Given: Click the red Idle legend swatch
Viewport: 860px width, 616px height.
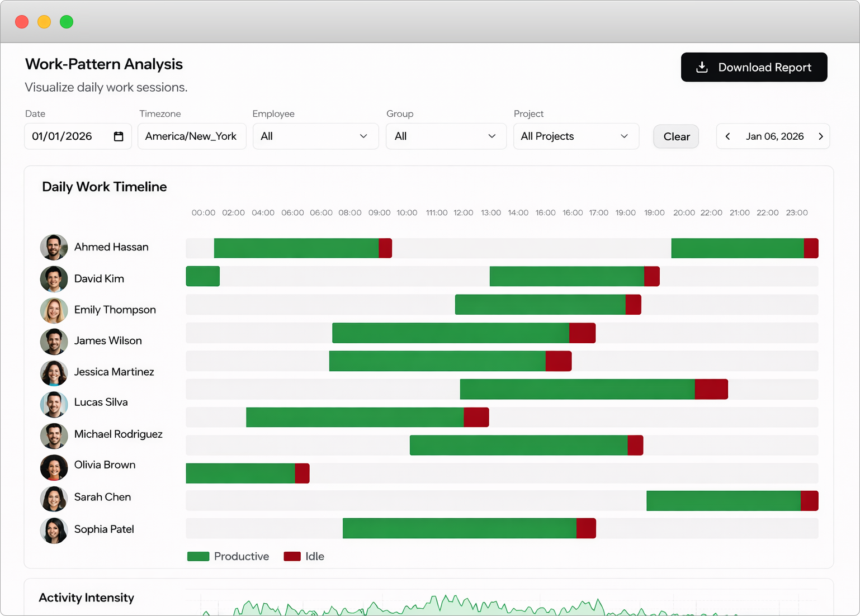Looking at the screenshot, I should click(x=292, y=557).
